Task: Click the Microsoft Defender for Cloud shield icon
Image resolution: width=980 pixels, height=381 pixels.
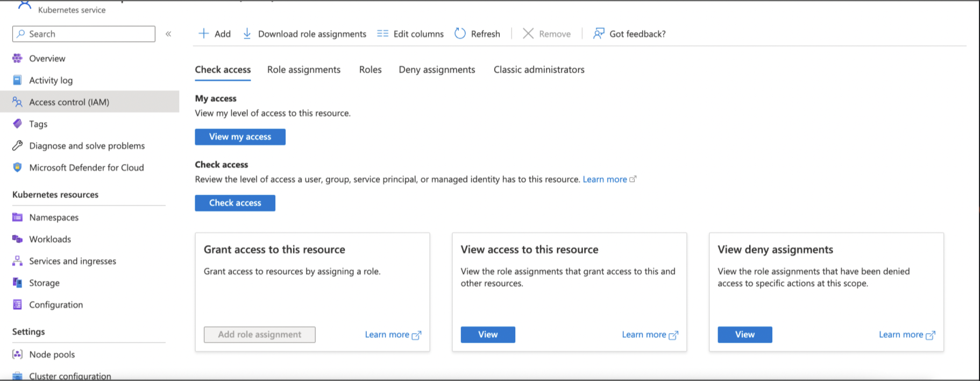Action: (17, 167)
